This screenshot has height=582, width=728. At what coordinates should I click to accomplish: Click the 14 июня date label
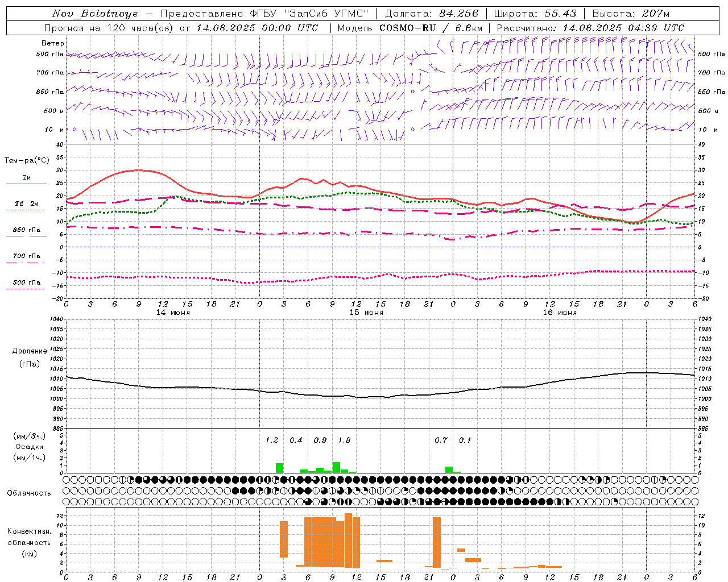tap(173, 313)
